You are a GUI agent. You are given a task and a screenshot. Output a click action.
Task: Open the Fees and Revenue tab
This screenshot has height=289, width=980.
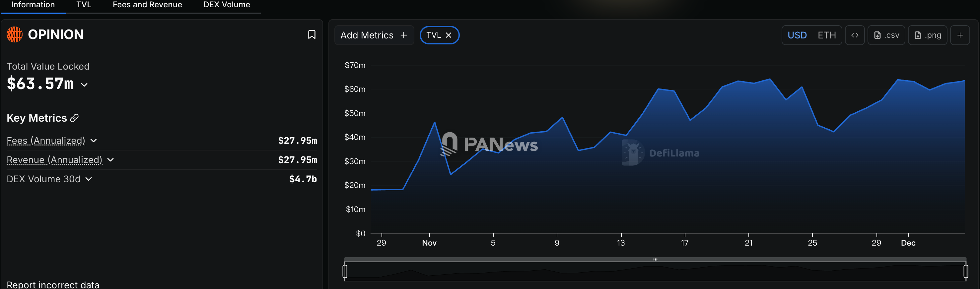click(147, 5)
